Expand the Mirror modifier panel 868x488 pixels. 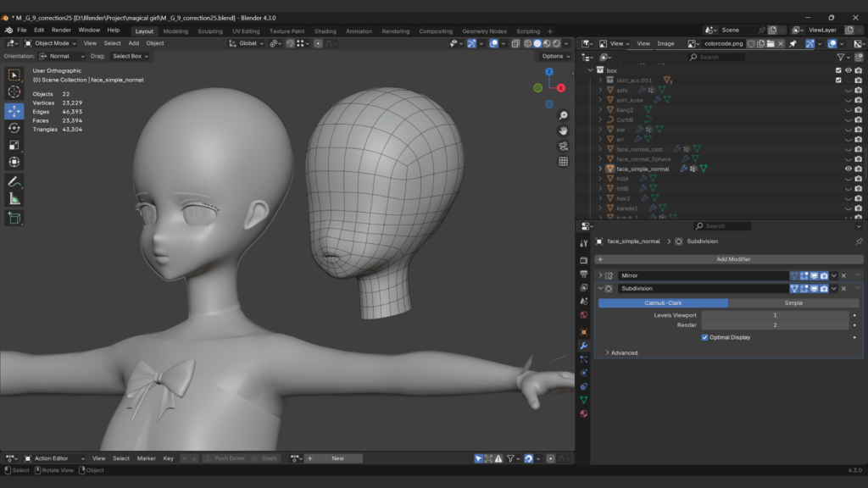[x=600, y=275]
